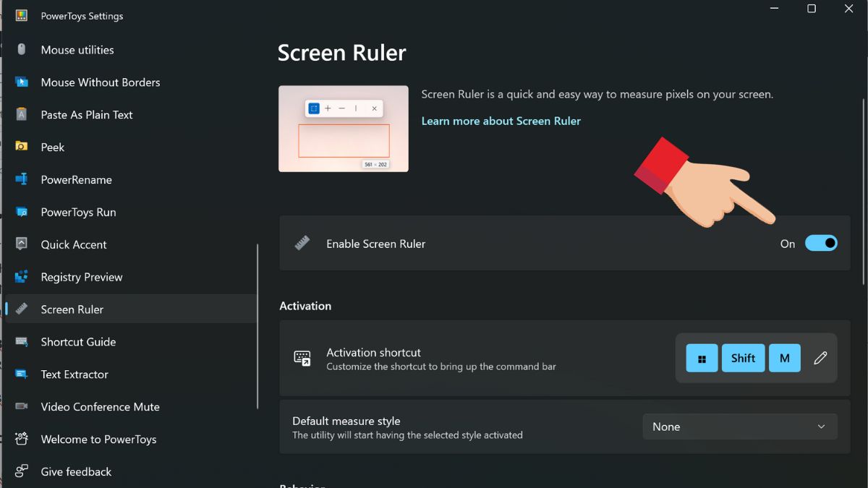
Task: Click the pencil icon to edit activation shortcut
Action: 820,358
